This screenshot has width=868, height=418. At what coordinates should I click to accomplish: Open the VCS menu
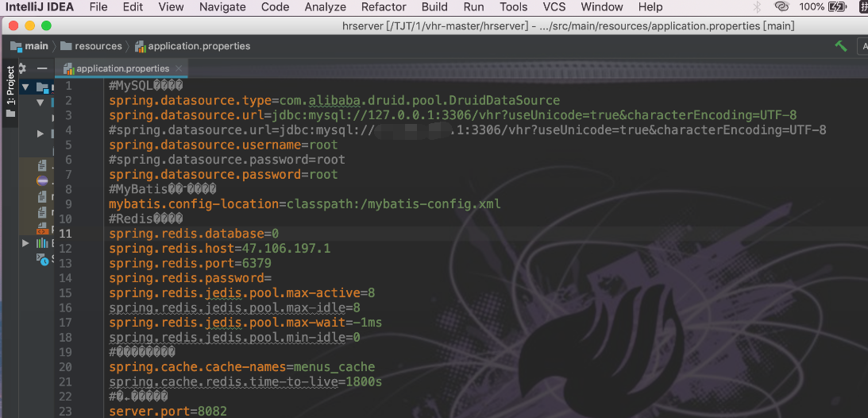[x=554, y=7]
